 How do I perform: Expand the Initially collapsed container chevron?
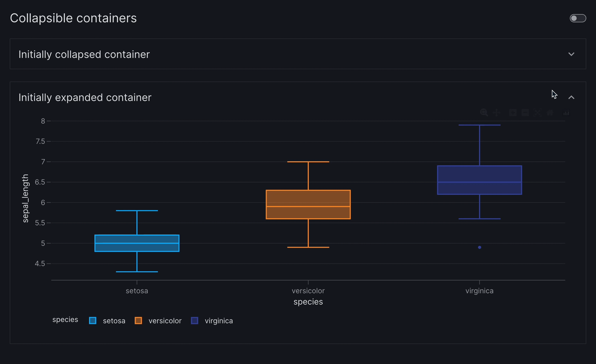(x=571, y=54)
